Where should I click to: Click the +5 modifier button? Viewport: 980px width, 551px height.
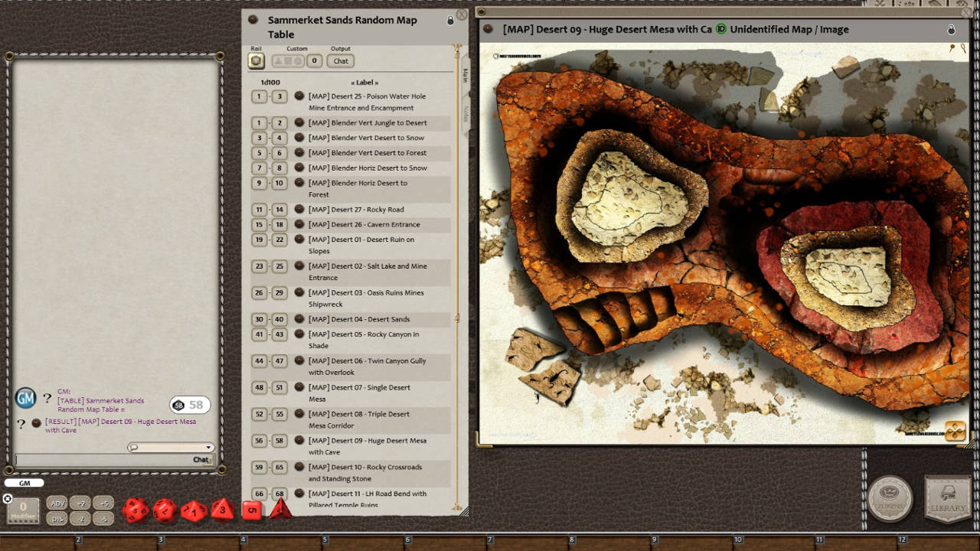[x=105, y=503]
